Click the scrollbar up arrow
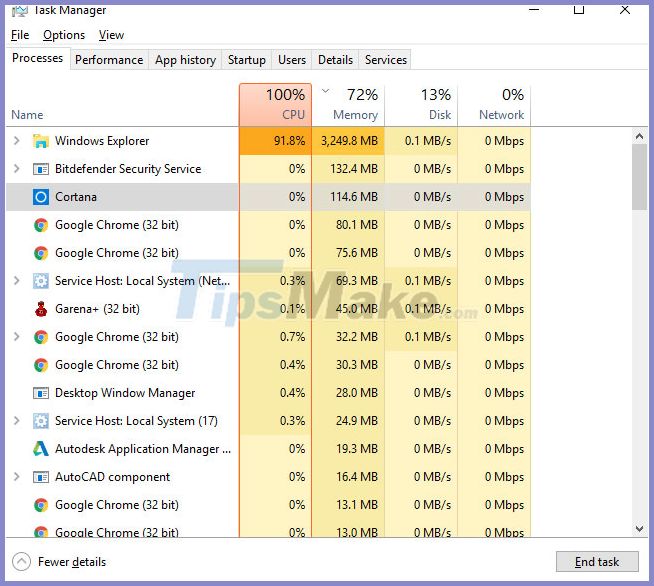The height and width of the screenshot is (586, 654). click(x=639, y=136)
